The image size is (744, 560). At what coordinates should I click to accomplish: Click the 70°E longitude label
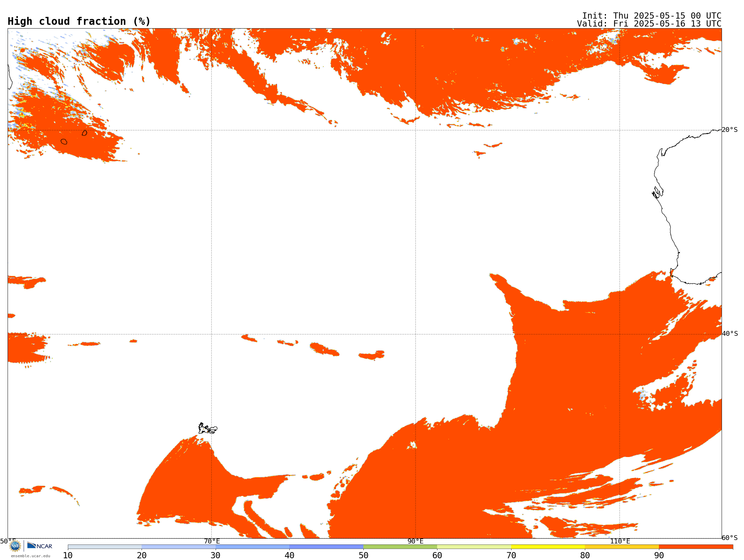(212, 541)
